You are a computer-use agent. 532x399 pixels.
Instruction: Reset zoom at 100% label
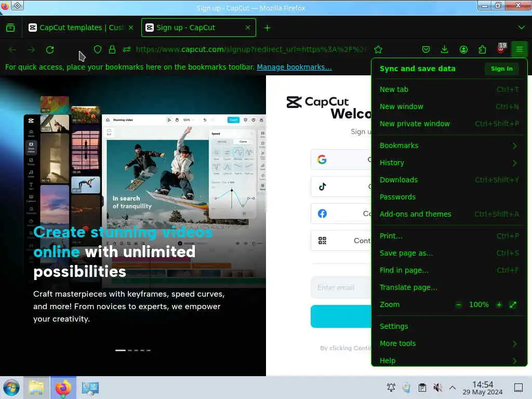point(478,304)
